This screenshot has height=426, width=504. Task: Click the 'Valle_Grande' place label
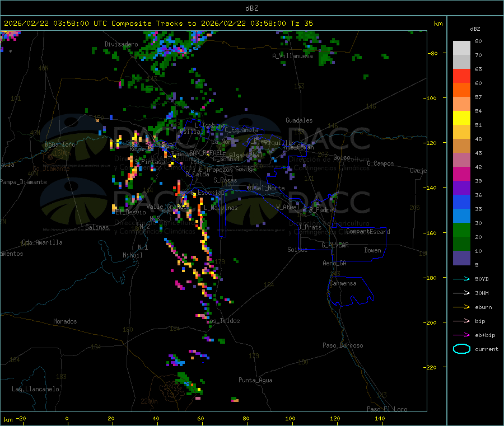(167, 207)
